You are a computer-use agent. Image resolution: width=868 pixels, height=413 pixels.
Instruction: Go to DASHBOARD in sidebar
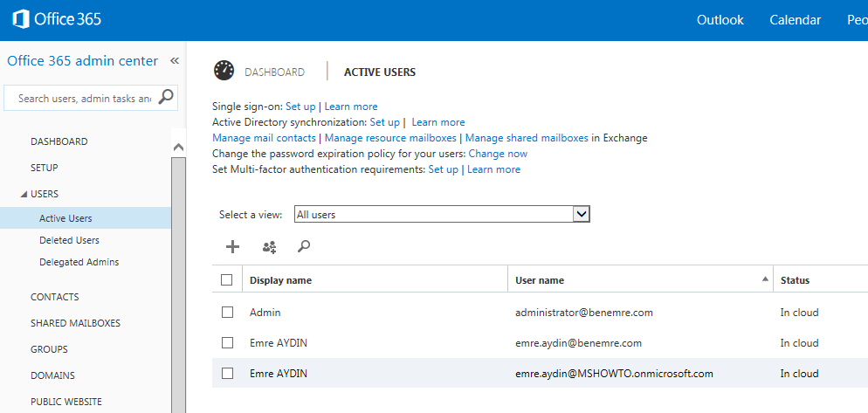tap(59, 141)
